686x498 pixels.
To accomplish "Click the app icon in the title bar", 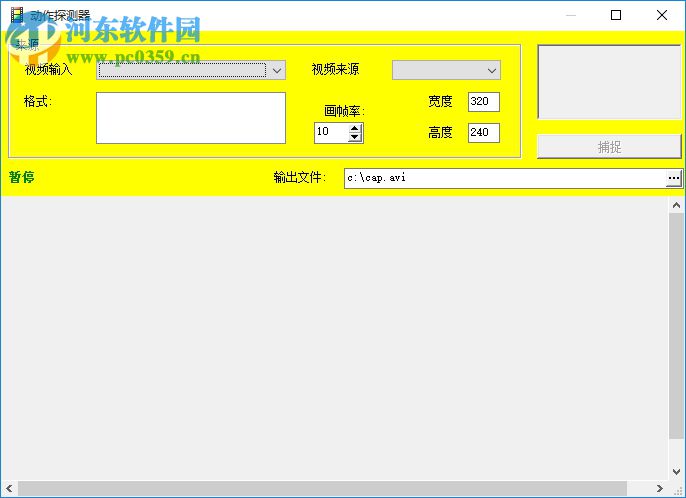I will [x=17, y=15].
